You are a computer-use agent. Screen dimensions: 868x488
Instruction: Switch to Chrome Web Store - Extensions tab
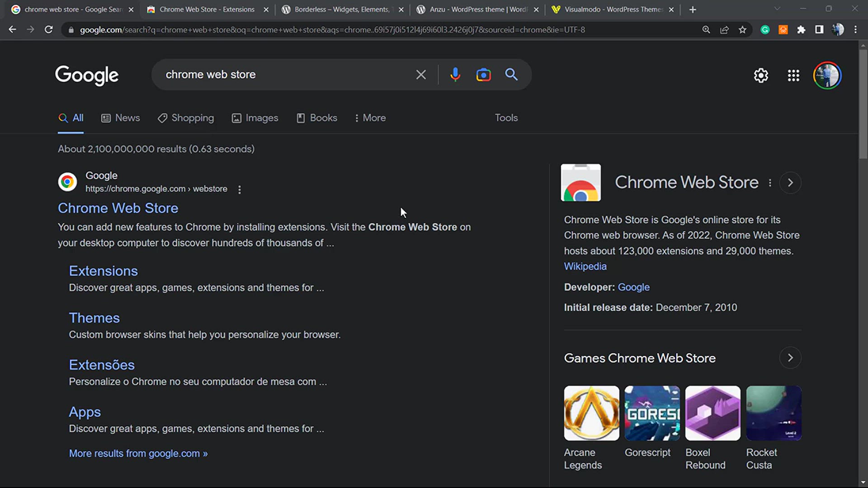(207, 9)
